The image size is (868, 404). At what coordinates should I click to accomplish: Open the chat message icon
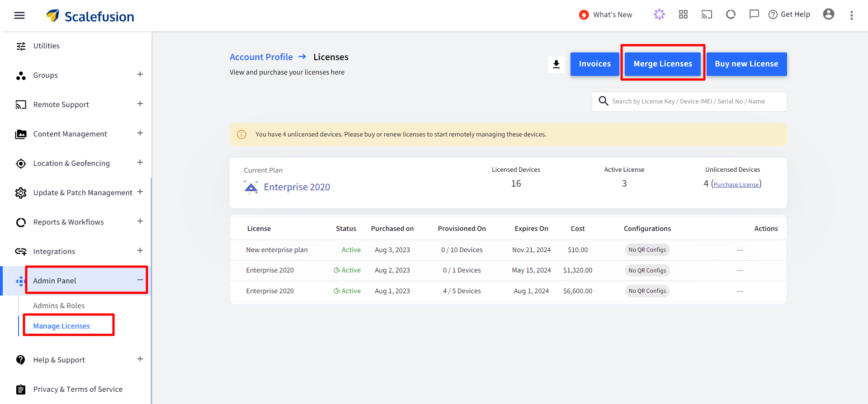(754, 14)
